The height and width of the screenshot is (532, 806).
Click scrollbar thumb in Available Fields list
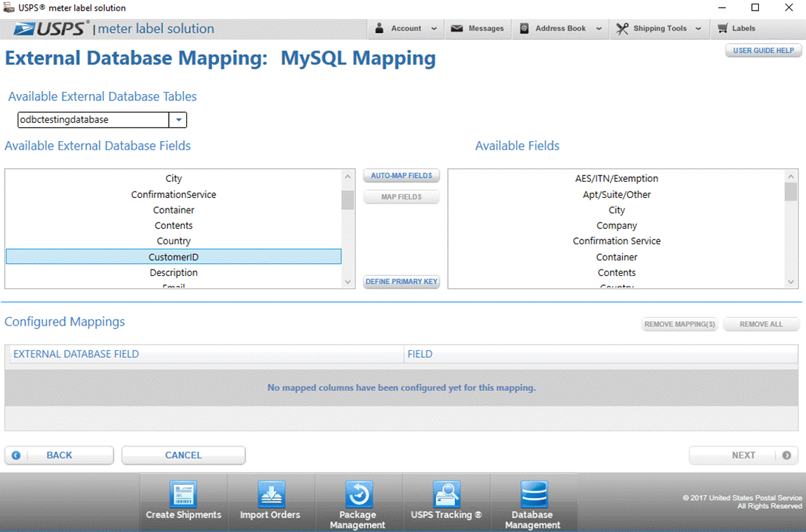(791, 192)
